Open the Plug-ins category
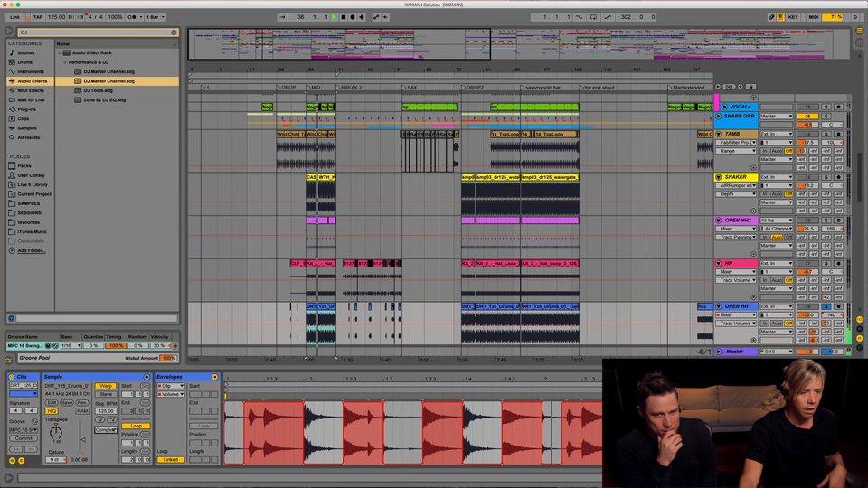 pos(26,109)
